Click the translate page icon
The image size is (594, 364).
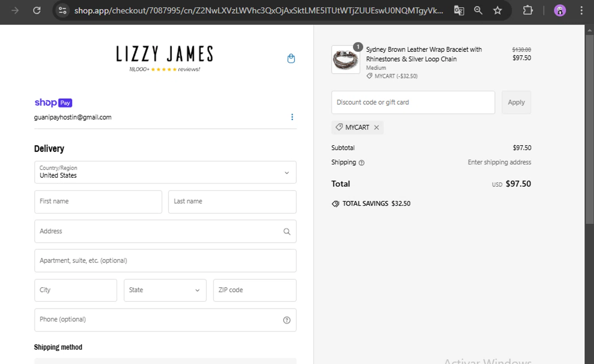pyautogui.click(x=459, y=10)
